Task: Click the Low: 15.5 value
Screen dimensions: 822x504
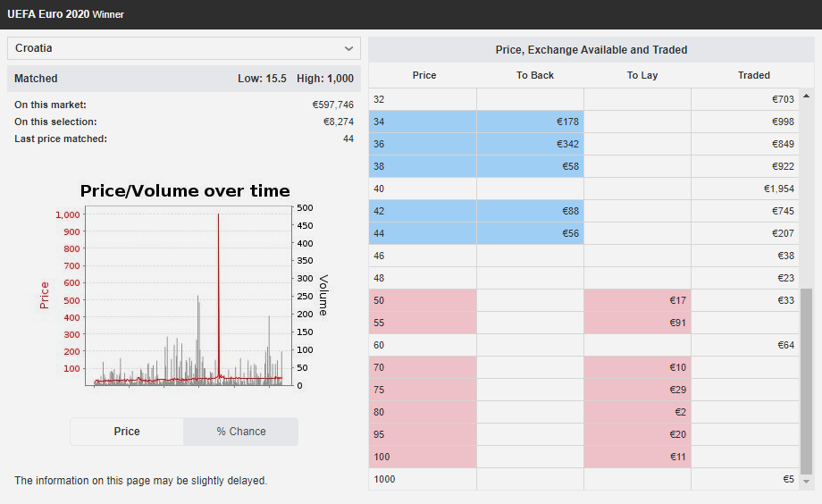Action: click(x=262, y=79)
